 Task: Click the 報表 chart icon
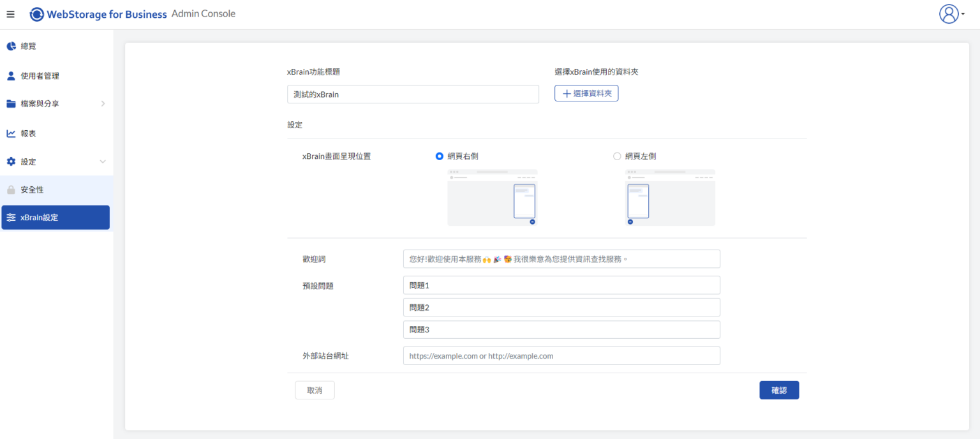pos(11,133)
